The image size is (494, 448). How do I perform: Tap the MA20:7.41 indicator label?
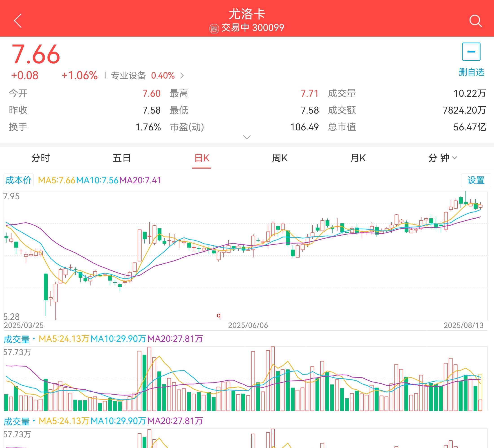(x=140, y=180)
